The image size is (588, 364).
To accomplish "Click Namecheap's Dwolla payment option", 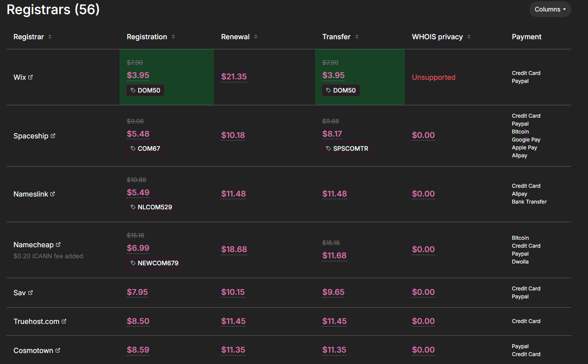I will coord(520,262).
